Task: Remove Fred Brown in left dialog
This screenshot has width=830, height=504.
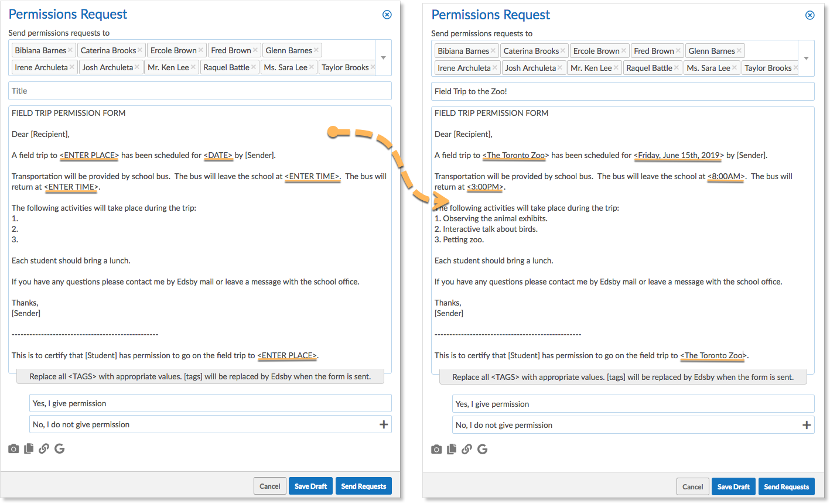Action: click(255, 50)
